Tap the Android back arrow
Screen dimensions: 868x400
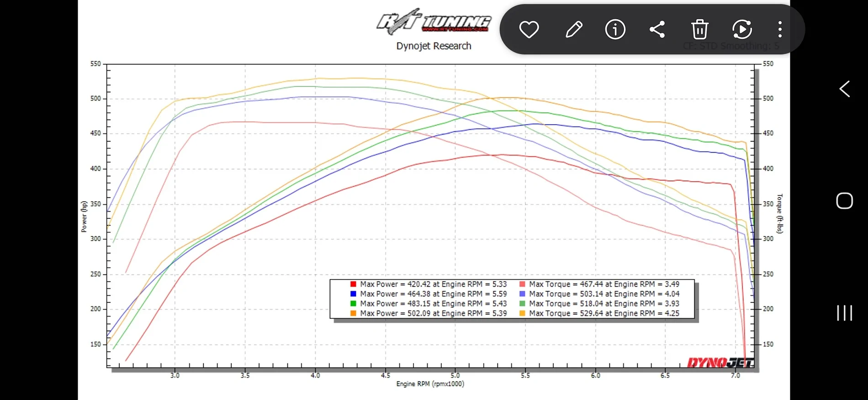[845, 89]
